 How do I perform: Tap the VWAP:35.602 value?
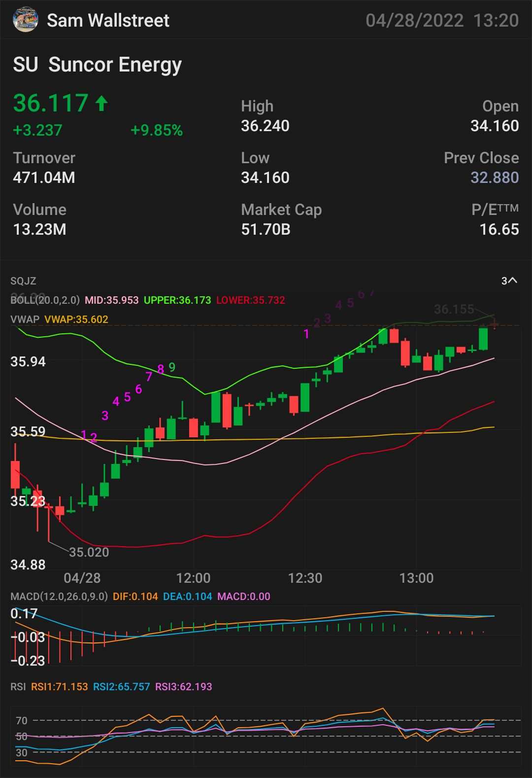(x=76, y=319)
